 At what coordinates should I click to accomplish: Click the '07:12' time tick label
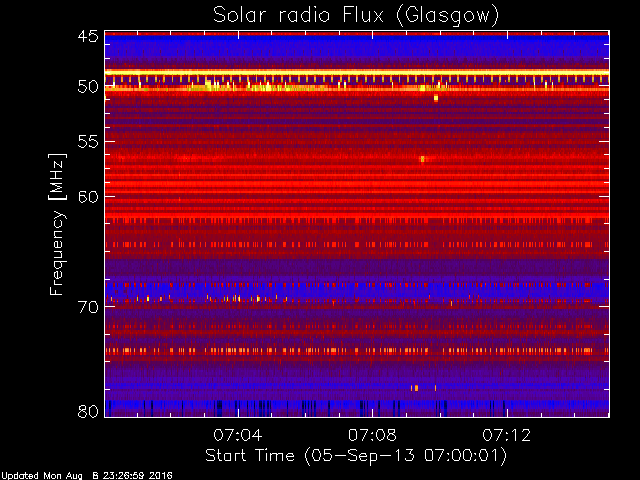[507, 435]
